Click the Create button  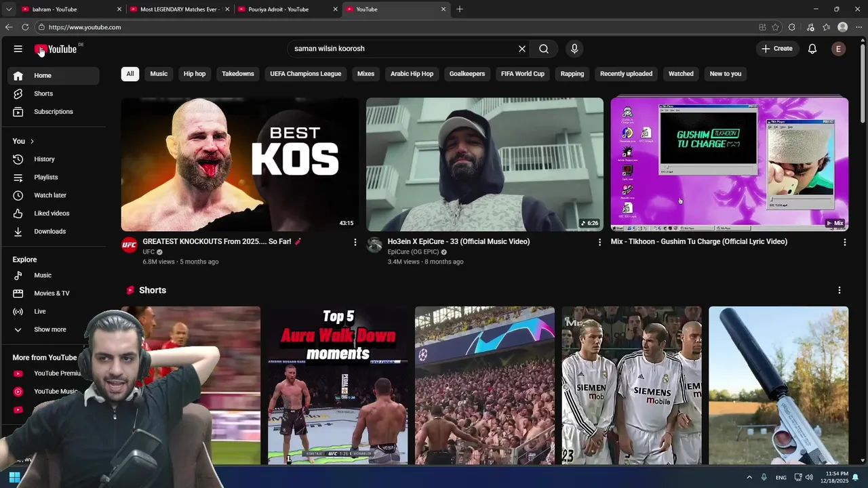[776, 49]
